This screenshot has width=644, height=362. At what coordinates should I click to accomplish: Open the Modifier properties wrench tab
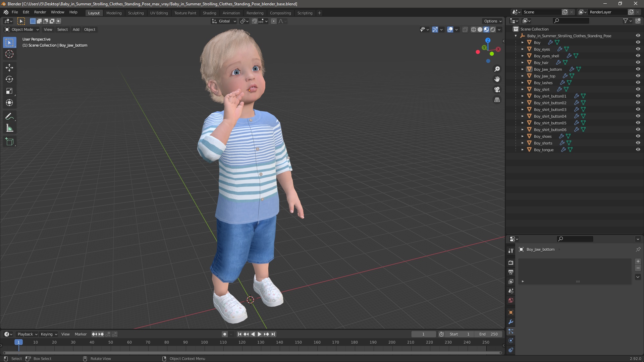pyautogui.click(x=511, y=322)
